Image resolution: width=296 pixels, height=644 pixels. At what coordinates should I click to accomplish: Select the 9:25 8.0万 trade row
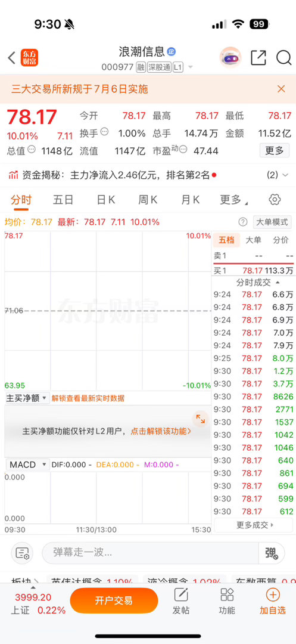pos(253,358)
